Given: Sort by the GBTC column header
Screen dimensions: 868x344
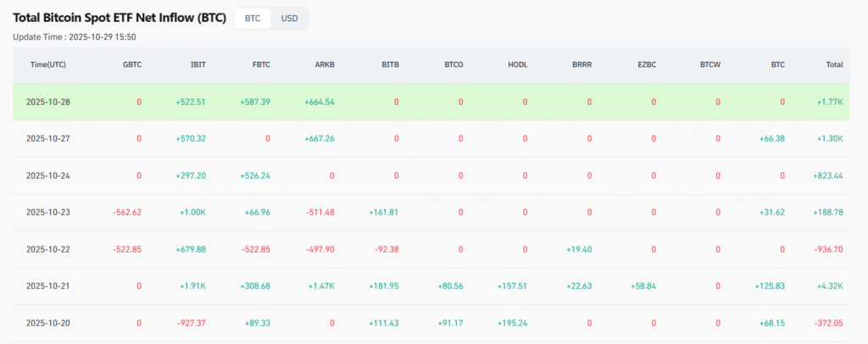Looking at the screenshot, I should coord(131,64).
